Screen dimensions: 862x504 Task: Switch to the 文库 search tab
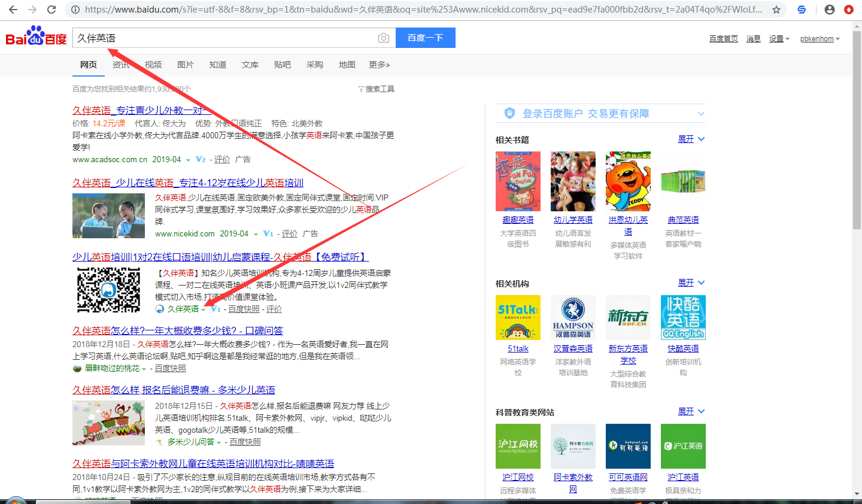[250, 65]
